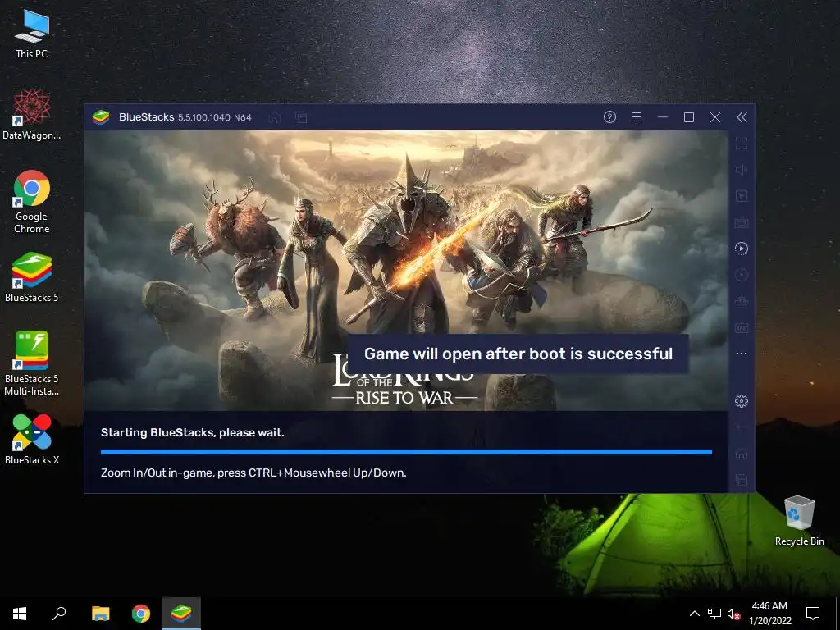
Task: Select BlueStacks X desktop shortcut
Action: (x=32, y=440)
